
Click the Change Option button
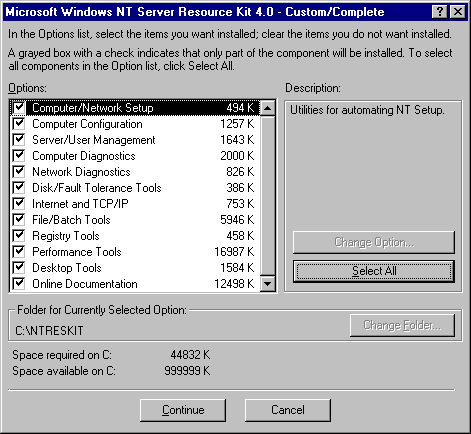(374, 242)
